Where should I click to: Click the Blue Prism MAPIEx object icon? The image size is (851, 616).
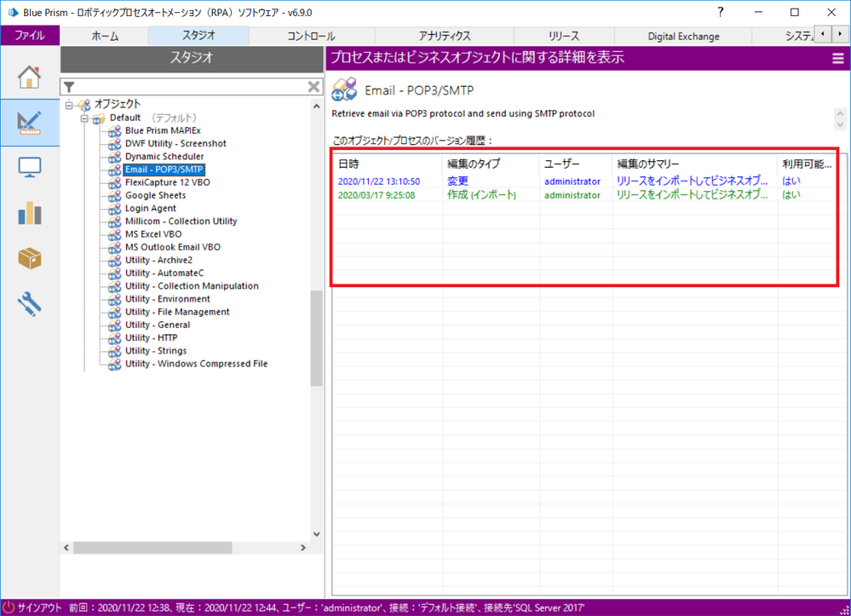click(x=114, y=131)
